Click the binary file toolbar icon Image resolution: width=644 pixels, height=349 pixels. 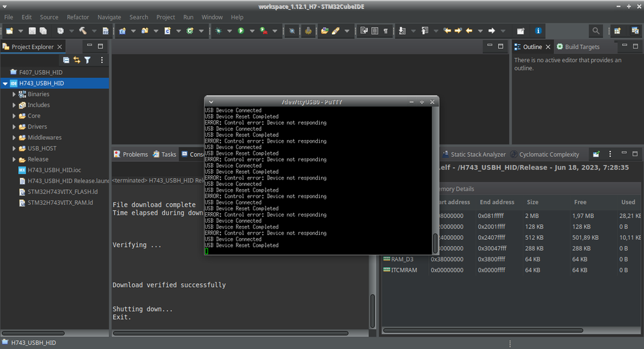(106, 31)
